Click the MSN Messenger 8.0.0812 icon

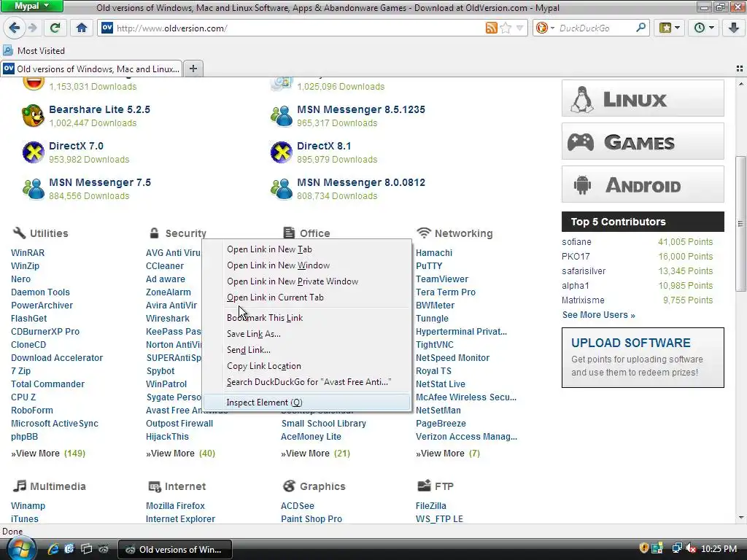[x=282, y=189]
